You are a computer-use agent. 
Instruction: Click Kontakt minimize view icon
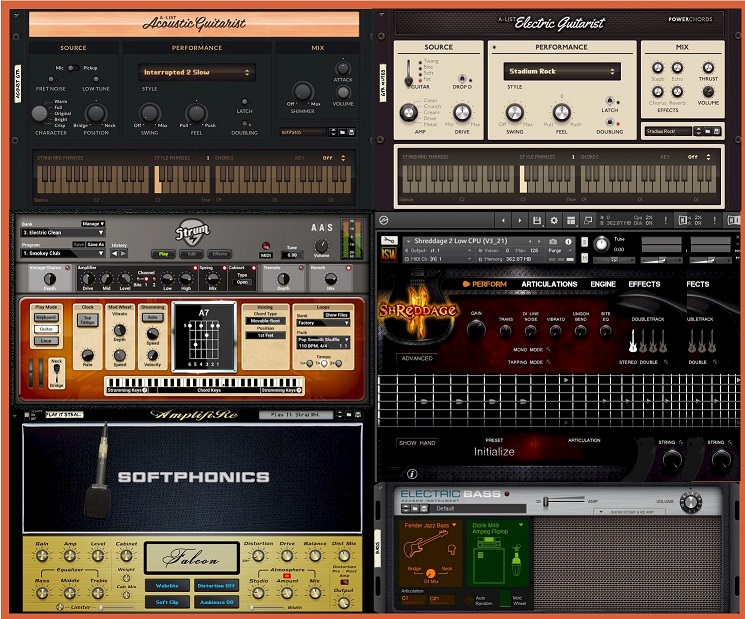click(x=588, y=220)
